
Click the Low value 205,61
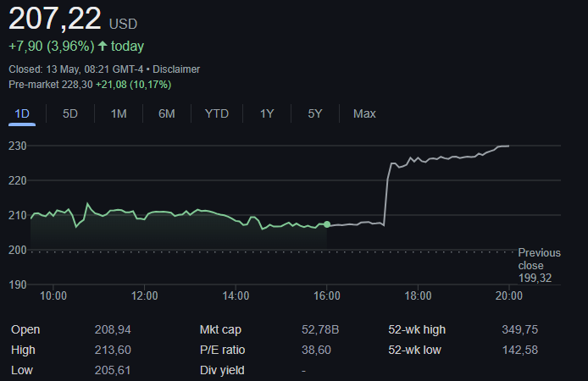113,370
